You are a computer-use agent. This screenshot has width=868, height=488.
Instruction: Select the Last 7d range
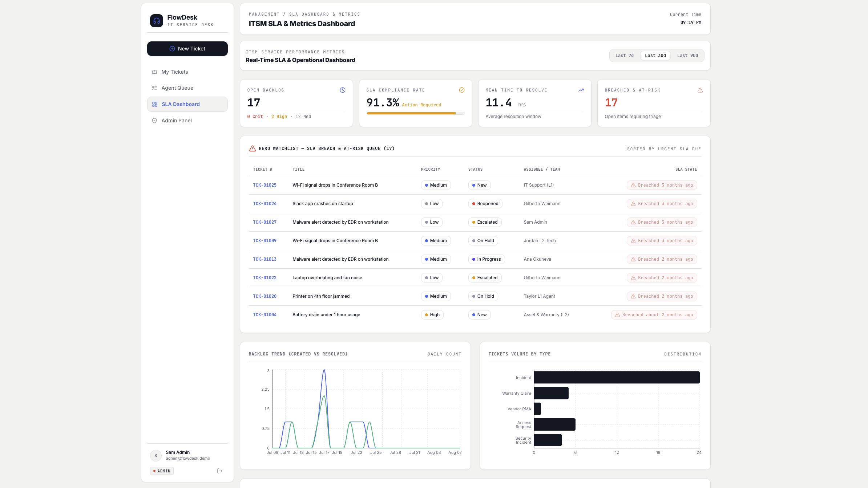625,56
